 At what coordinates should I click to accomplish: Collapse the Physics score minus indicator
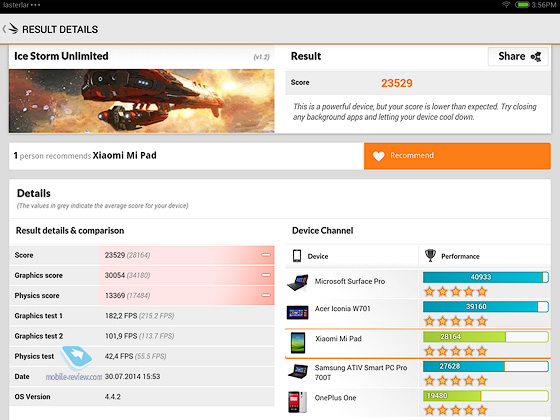[x=266, y=295]
